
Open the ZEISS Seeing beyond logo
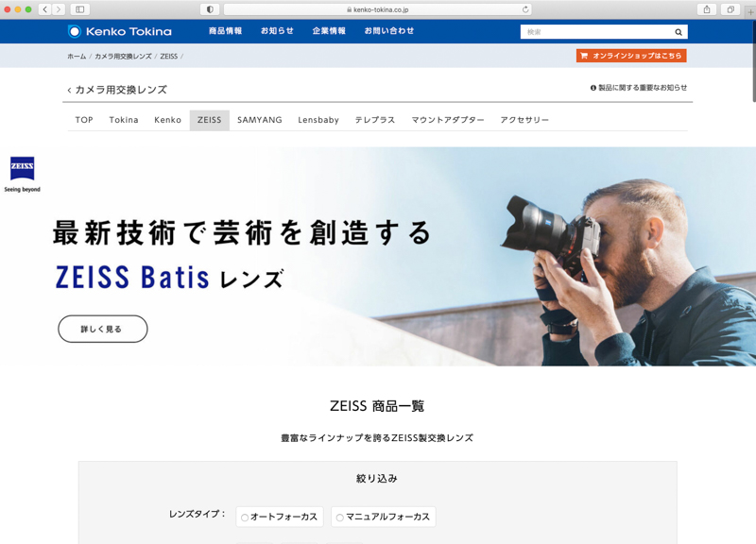coord(22,175)
